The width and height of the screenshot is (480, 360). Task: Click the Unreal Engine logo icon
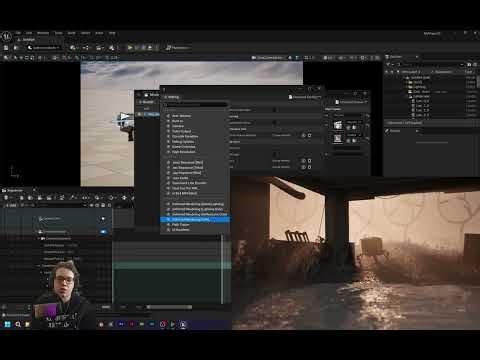click(x=6, y=36)
